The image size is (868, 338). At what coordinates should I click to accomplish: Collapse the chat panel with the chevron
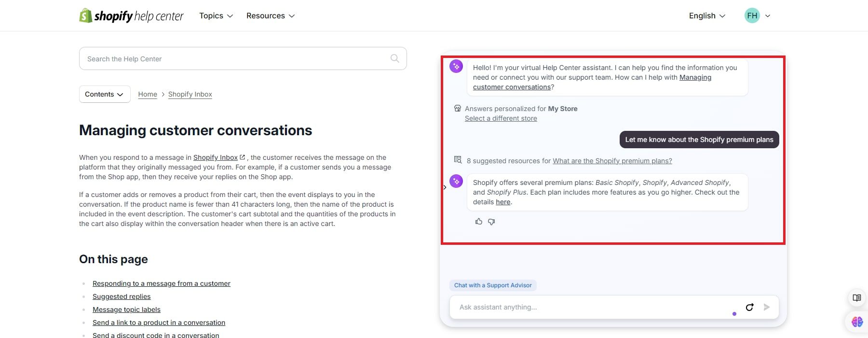444,187
